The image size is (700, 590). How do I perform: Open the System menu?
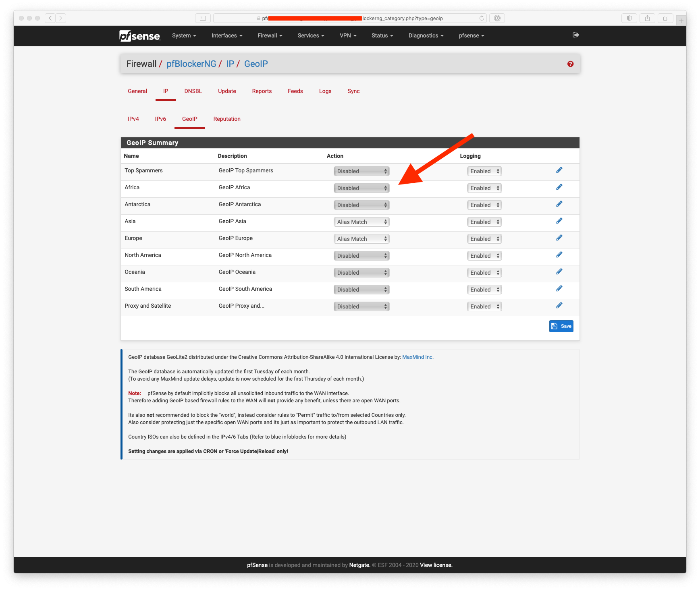pos(184,35)
